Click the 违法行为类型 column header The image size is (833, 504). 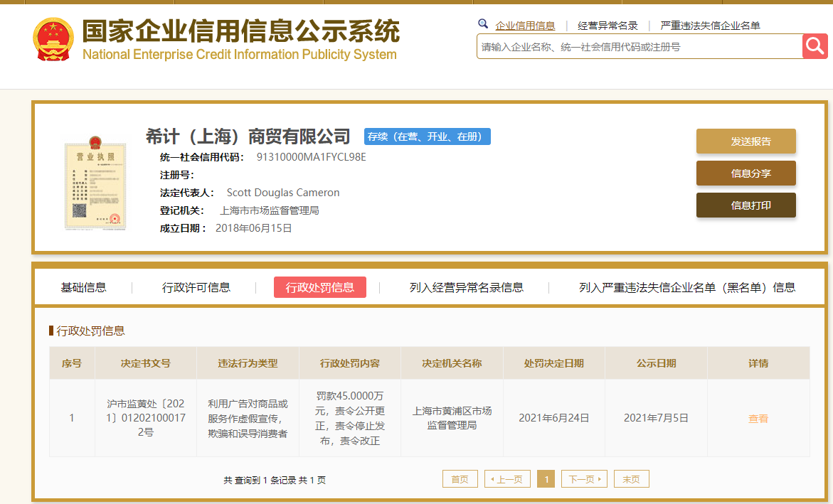(x=248, y=363)
